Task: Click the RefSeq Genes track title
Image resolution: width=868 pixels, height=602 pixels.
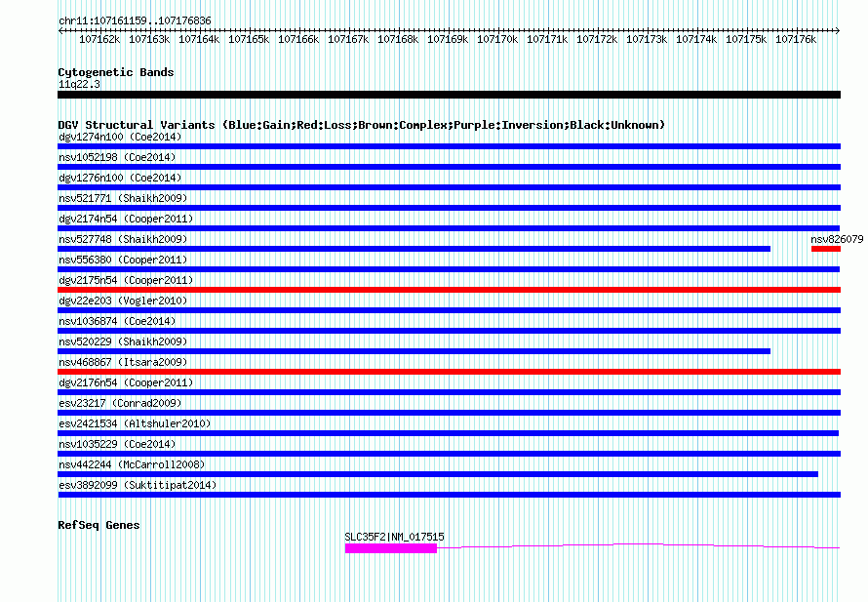Action: [x=99, y=525]
